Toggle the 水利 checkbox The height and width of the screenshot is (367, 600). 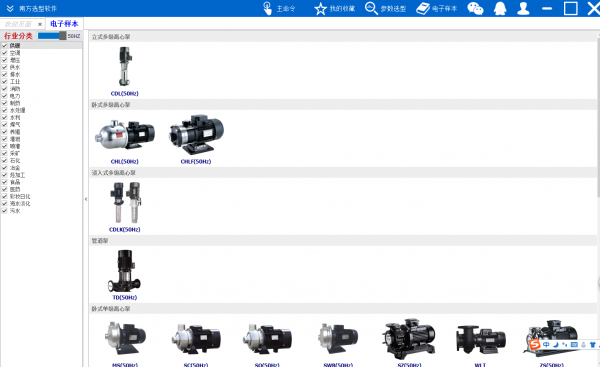point(5,117)
